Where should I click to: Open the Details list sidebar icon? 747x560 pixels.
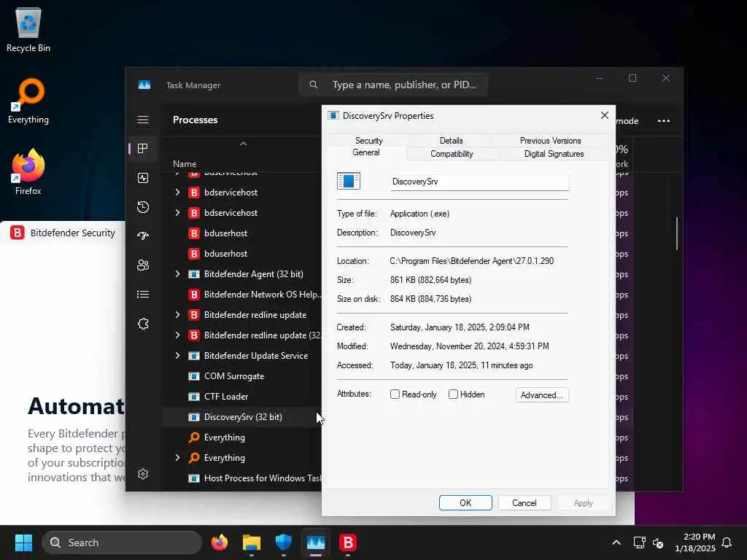[x=143, y=295]
